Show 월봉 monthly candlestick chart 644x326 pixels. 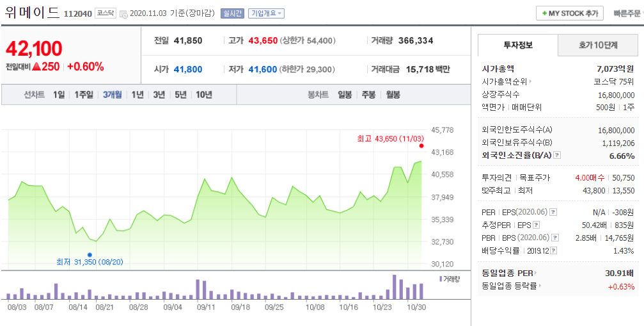coord(393,95)
